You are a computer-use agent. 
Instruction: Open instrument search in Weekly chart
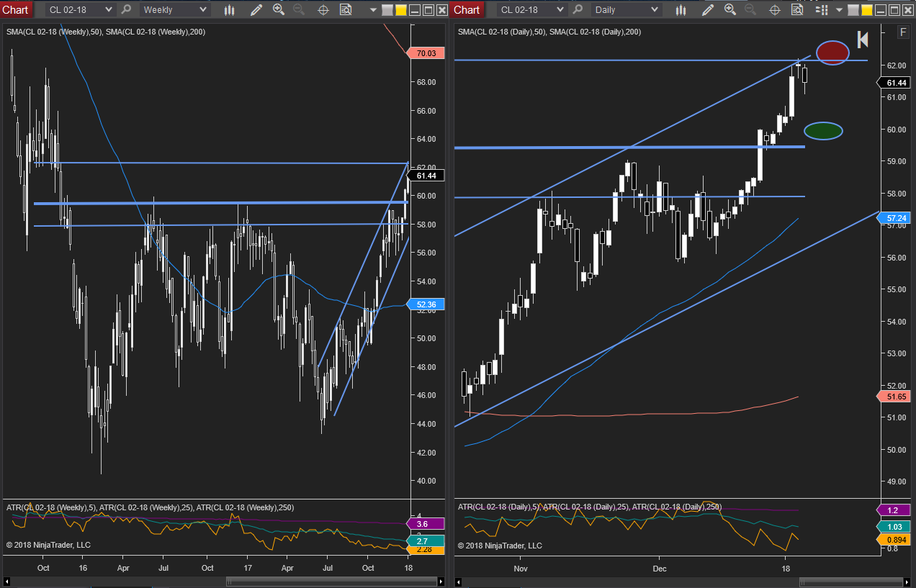(126, 10)
